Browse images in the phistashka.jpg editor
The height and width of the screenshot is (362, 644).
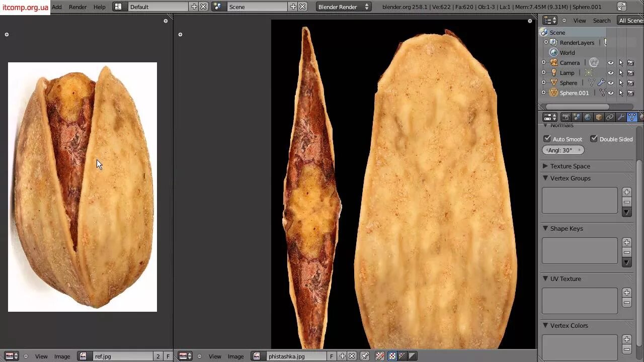pyautogui.click(x=258, y=356)
